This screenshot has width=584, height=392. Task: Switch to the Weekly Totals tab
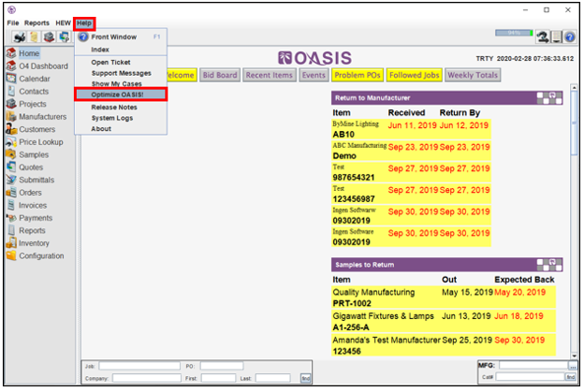tap(473, 75)
